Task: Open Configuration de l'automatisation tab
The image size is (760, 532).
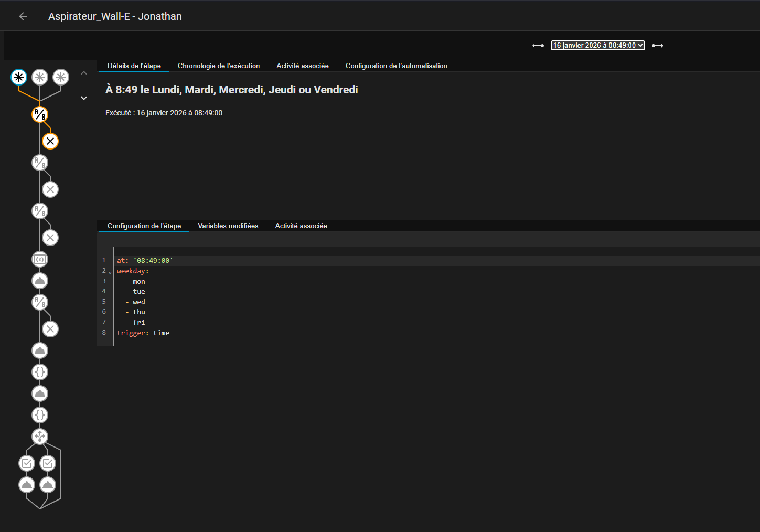Action: pyautogui.click(x=396, y=66)
